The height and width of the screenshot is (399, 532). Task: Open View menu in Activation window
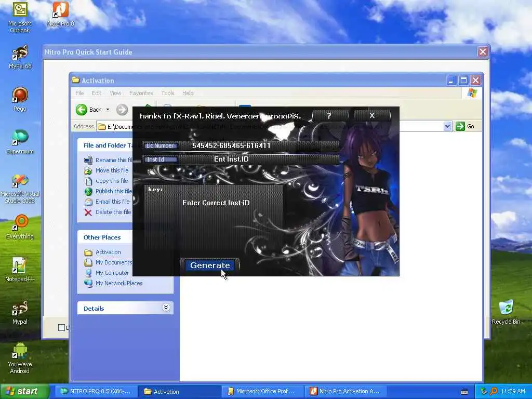pos(115,93)
